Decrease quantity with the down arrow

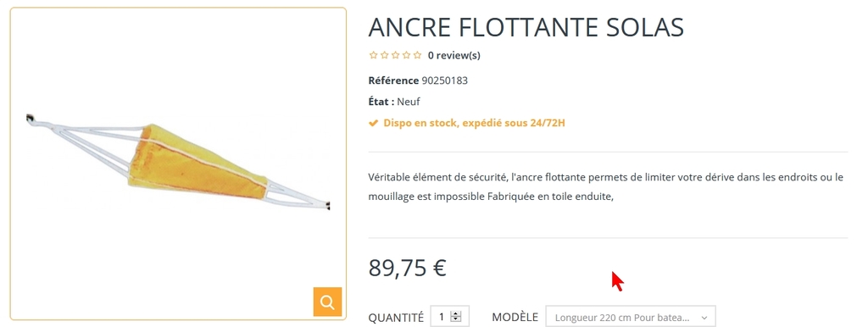pyautogui.click(x=455, y=319)
